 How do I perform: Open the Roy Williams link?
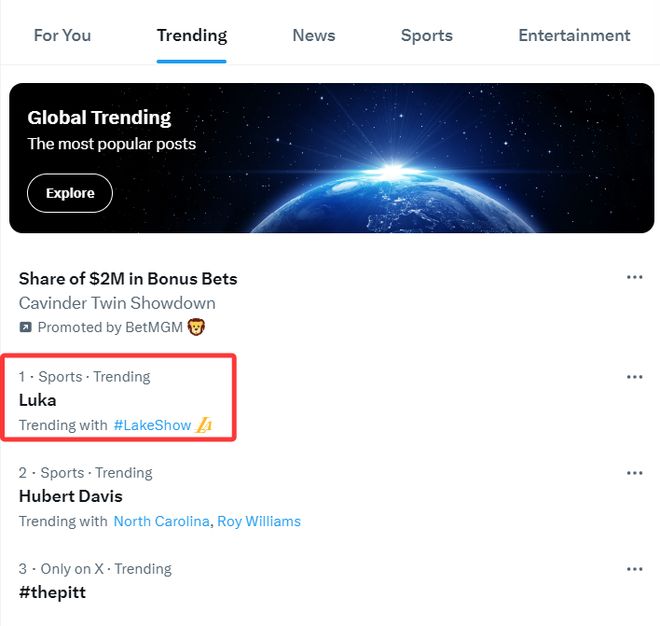(259, 521)
